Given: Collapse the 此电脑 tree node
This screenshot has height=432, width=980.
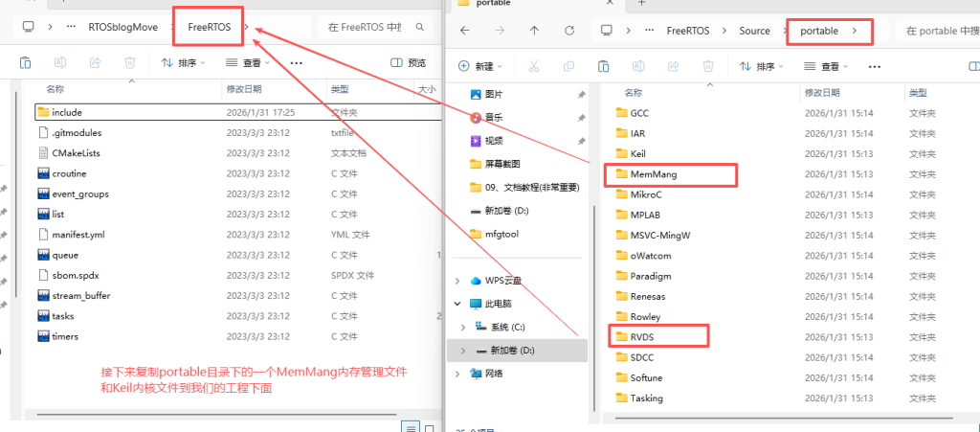Looking at the screenshot, I should point(456,304).
